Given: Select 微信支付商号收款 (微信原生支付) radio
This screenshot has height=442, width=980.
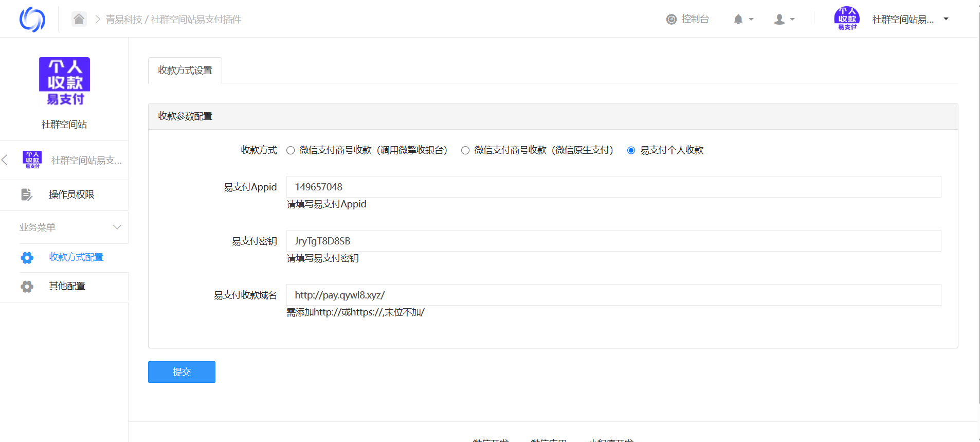Looking at the screenshot, I should coord(465,150).
